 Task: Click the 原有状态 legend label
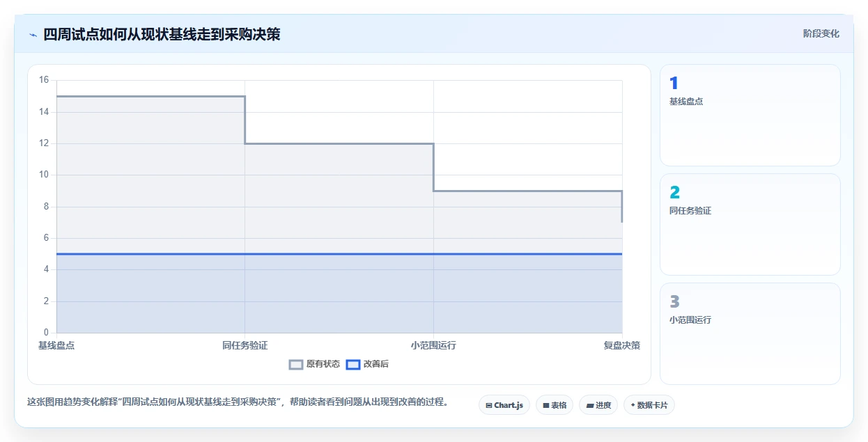(x=323, y=364)
